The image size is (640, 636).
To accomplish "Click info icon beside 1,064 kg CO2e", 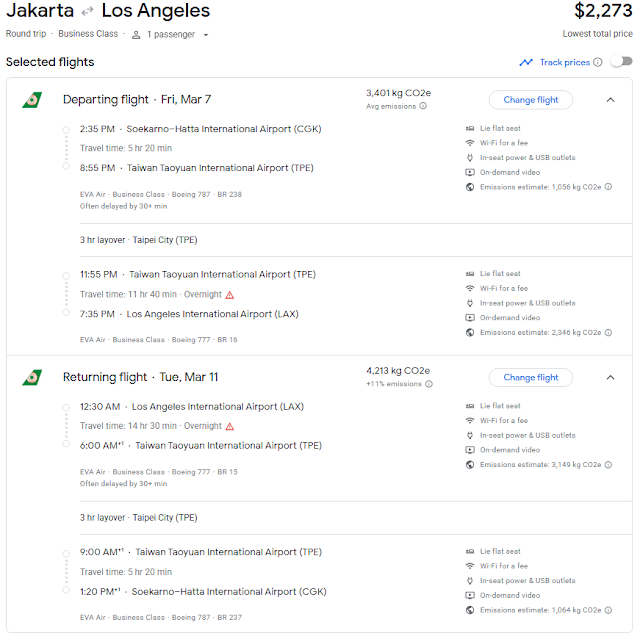I will coord(608,610).
